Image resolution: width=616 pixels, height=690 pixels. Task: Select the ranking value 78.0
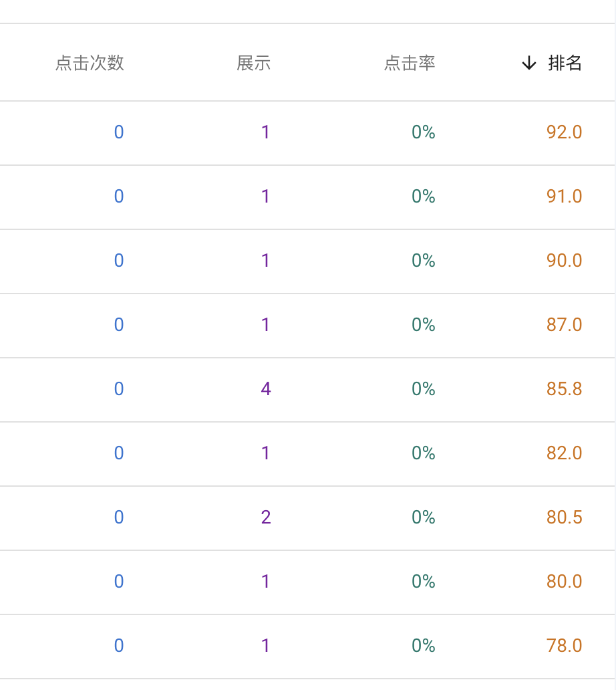(x=564, y=646)
